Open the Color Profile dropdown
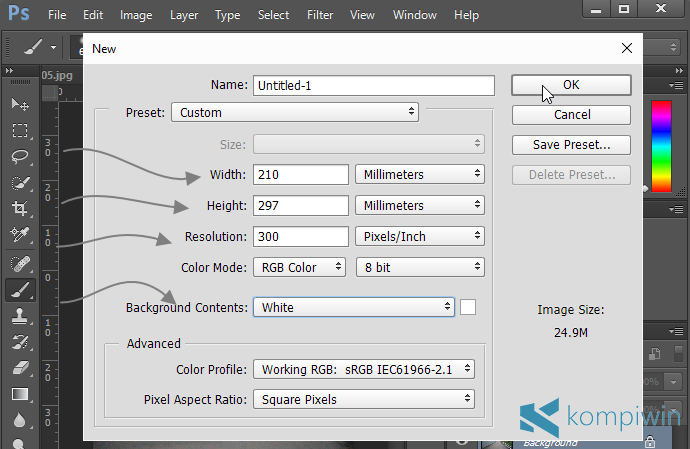The width and height of the screenshot is (690, 449). (364, 369)
